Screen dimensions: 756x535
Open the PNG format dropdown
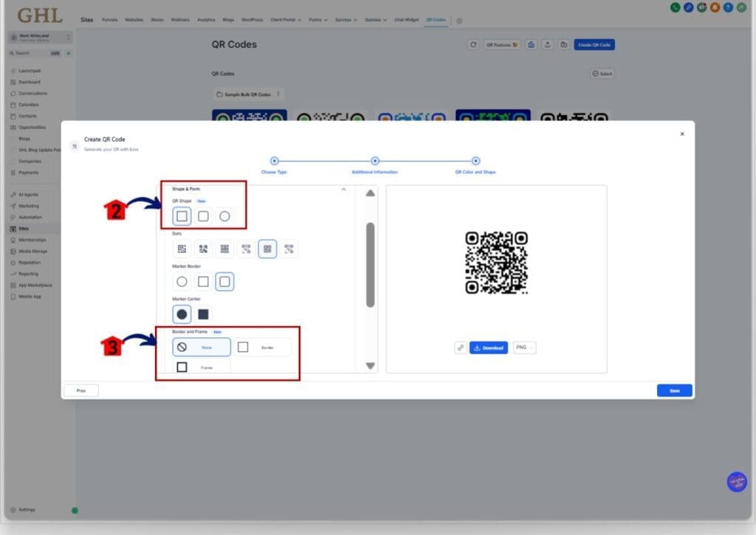(x=524, y=348)
